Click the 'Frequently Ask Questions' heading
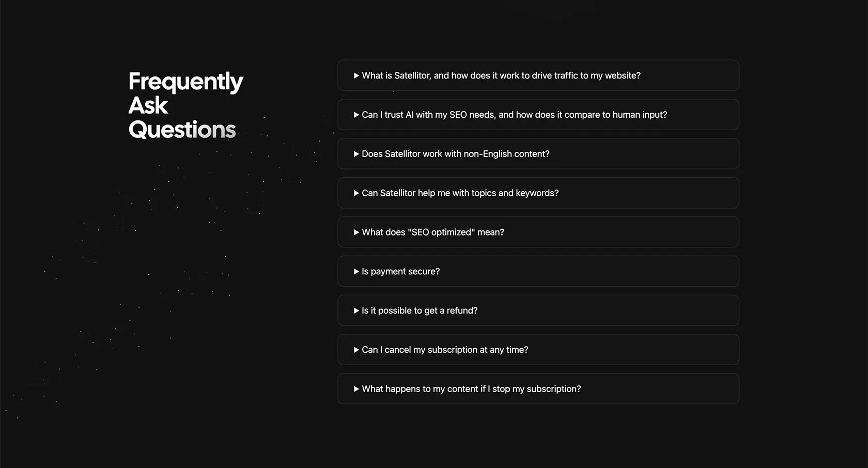 tap(186, 105)
